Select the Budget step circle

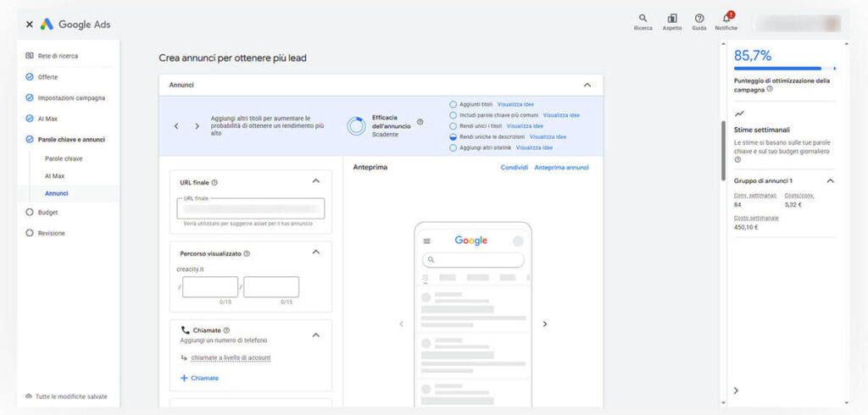point(30,212)
